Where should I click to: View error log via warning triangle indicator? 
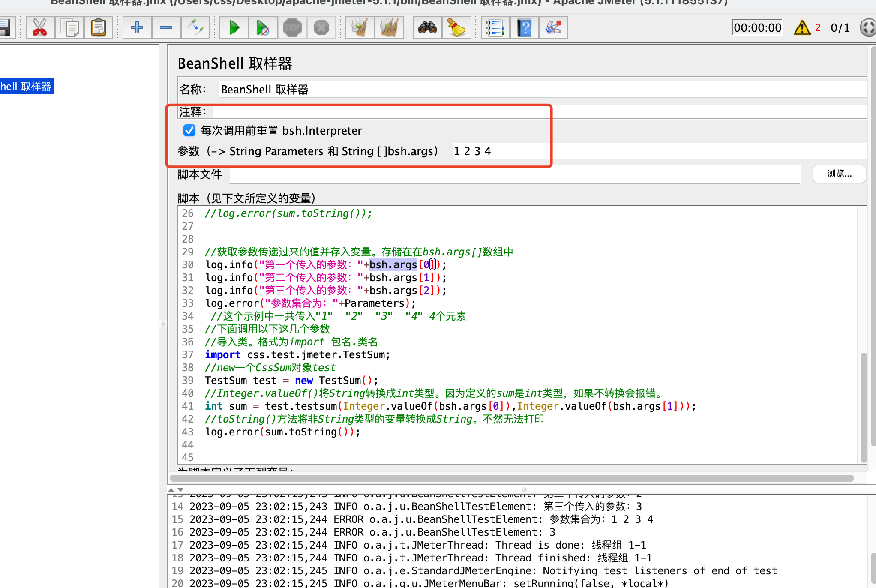pos(801,27)
